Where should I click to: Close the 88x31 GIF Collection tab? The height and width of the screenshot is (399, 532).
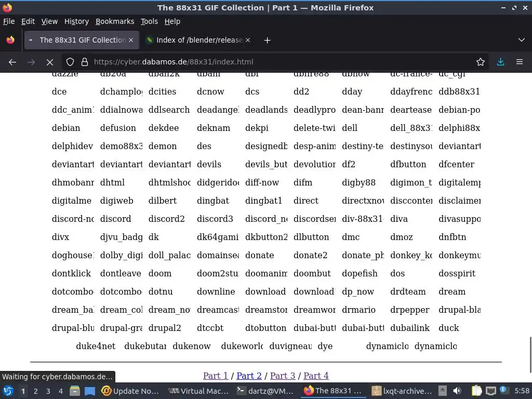coord(131,40)
